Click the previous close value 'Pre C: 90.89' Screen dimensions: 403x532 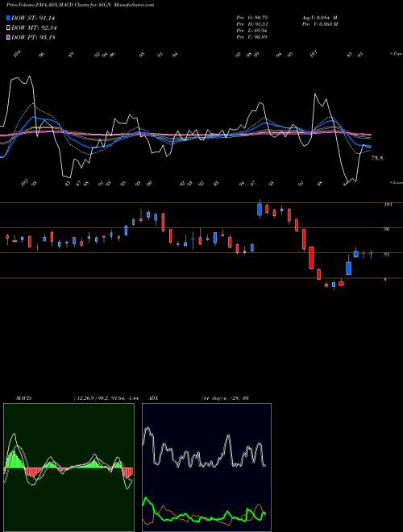252,36
